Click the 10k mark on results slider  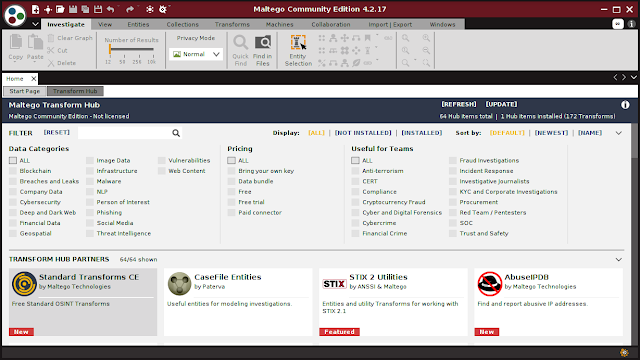coord(152,62)
